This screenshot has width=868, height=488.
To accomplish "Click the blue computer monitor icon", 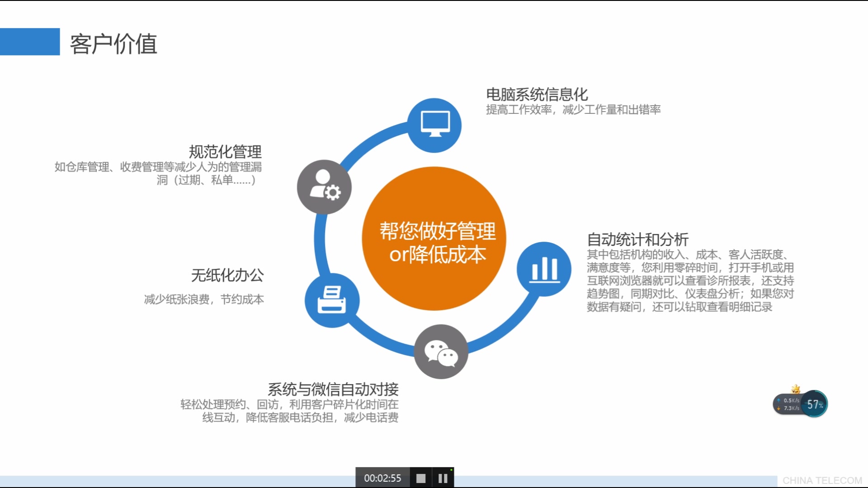I will (x=434, y=125).
